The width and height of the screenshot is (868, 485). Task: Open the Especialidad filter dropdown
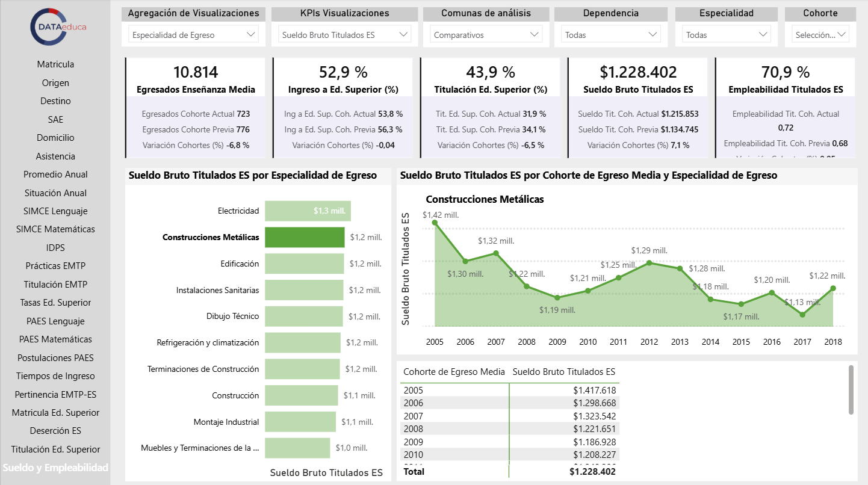(727, 35)
